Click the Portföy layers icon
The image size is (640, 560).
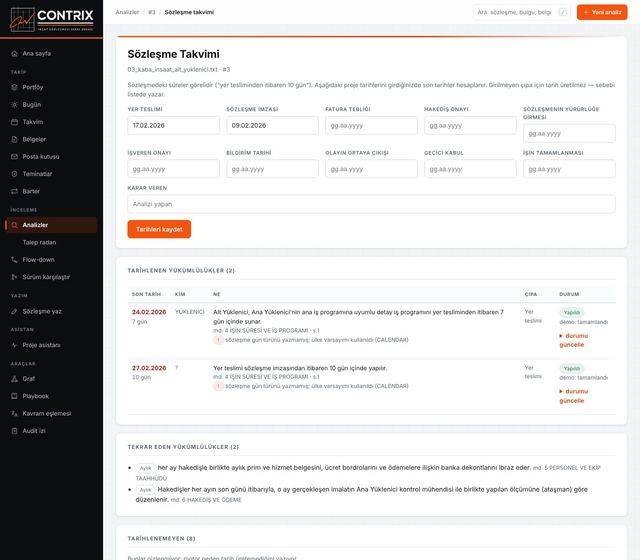pos(14,87)
